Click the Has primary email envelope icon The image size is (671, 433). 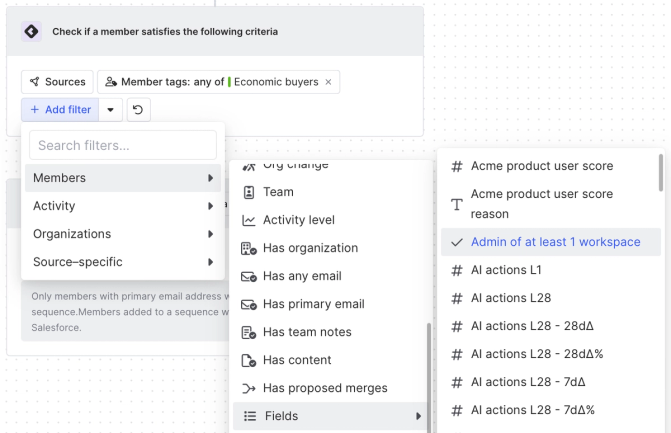click(249, 304)
